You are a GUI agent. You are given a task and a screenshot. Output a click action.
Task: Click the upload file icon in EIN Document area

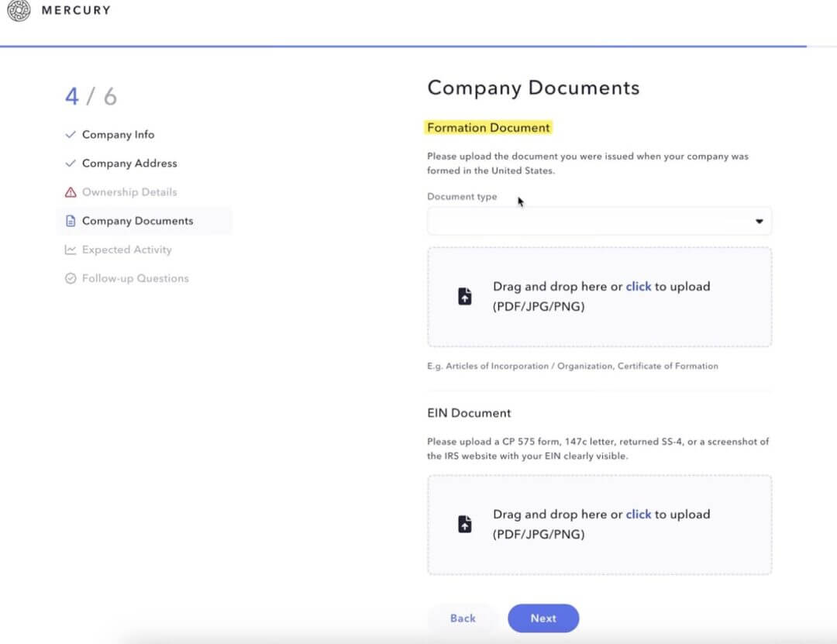tap(464, 523)
